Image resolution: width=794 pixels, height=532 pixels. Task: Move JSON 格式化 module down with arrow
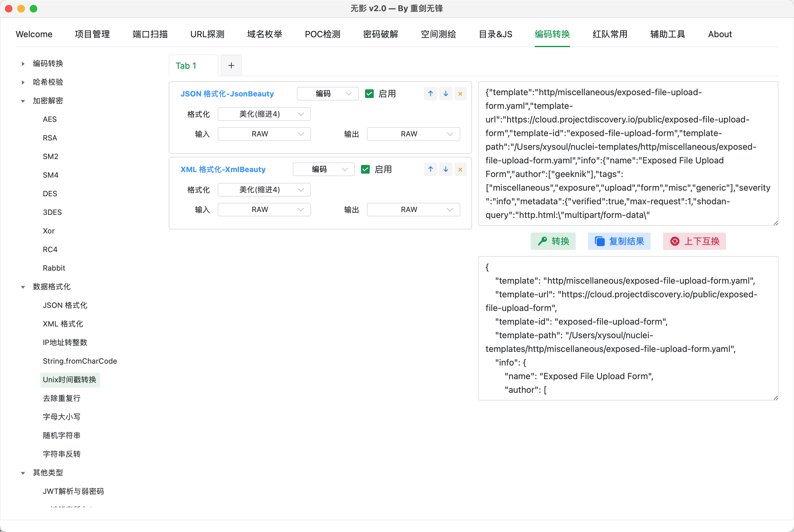click(x=445, y=94)
